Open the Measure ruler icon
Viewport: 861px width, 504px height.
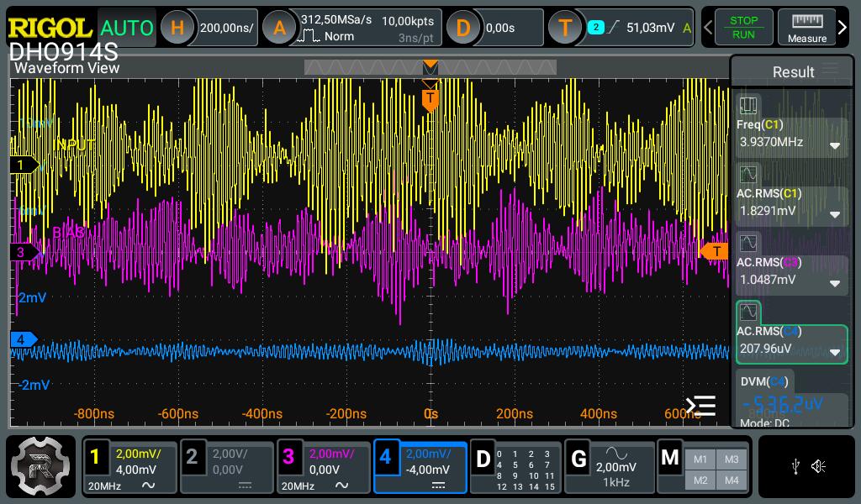pos(806,28)
